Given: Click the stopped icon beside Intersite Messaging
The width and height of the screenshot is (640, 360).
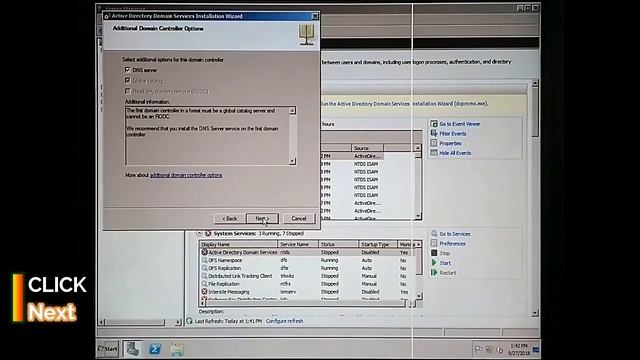Looking at the screenshot, I should (x=204, y=292).
